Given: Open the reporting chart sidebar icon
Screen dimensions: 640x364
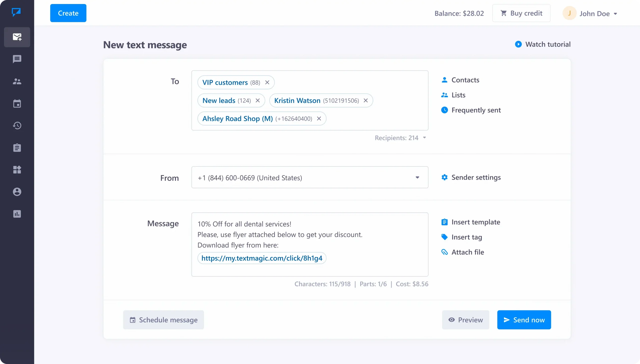Looking at the screenshot, I should pos(17,214).
